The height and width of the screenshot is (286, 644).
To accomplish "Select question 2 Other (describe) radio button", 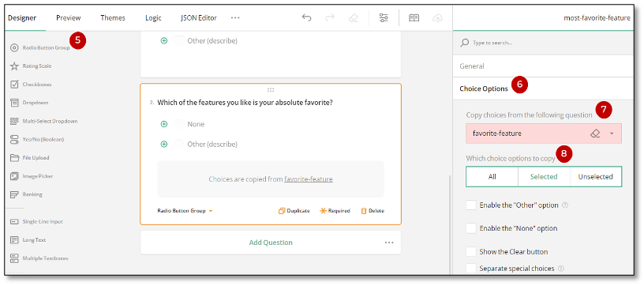I will [x=179, y=145].
